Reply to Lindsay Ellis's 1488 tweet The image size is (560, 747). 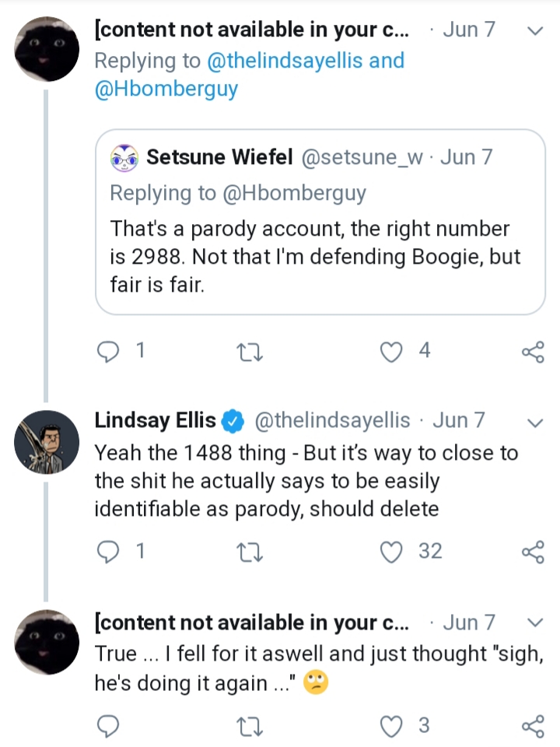pos(108,552)
